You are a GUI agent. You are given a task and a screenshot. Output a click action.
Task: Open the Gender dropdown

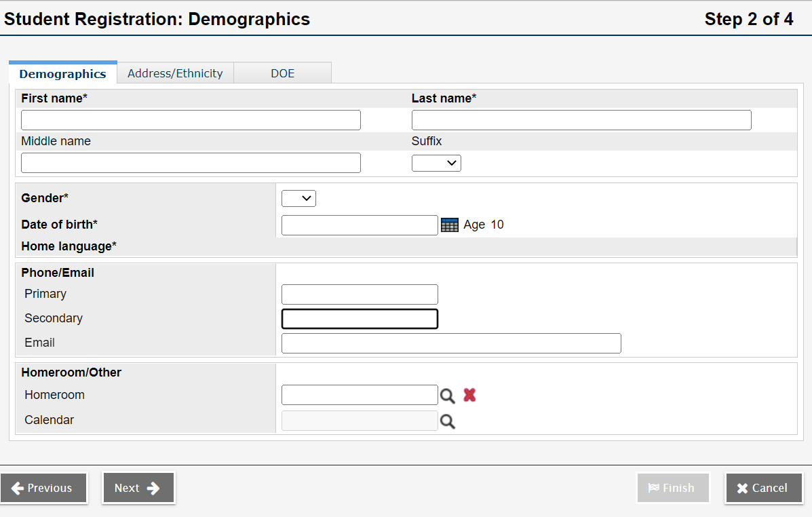pos(298,198)
